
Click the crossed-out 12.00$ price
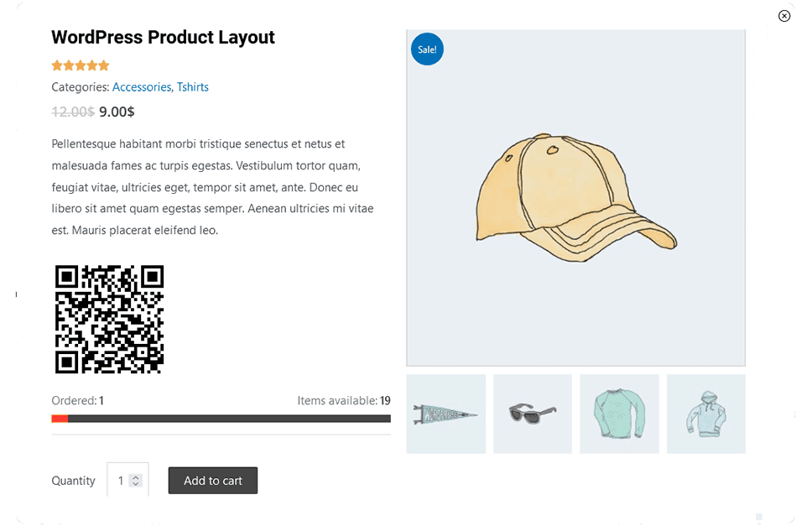(72, 112)
